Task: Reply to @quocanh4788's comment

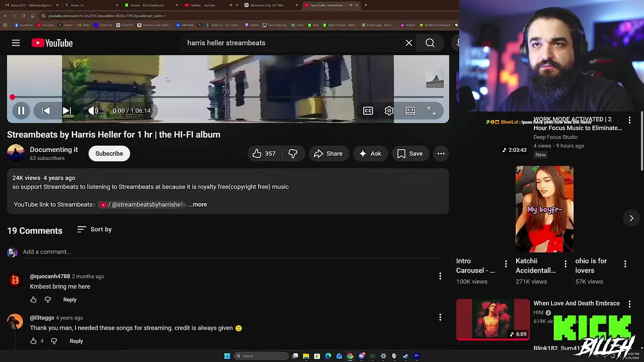Action: (70, 300)
